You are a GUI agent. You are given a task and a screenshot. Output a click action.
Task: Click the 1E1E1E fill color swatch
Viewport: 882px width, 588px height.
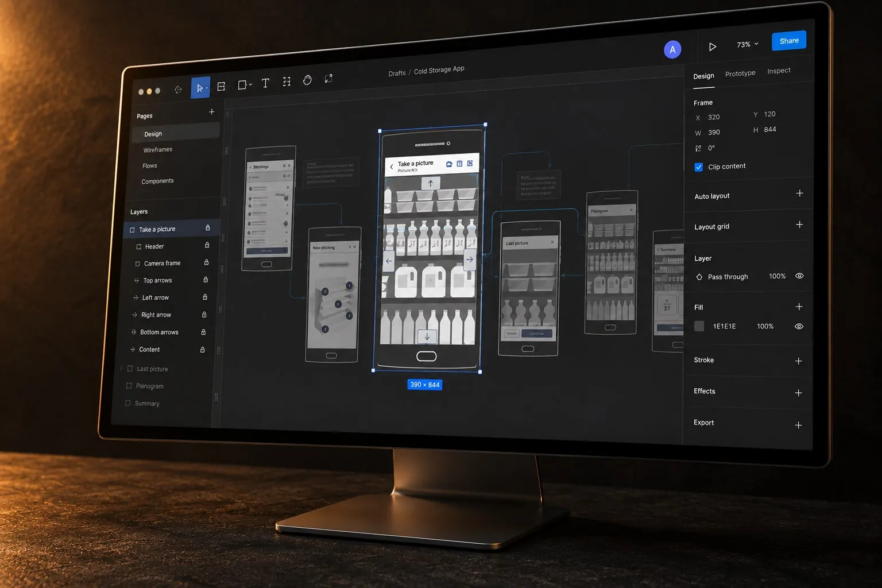699,326
